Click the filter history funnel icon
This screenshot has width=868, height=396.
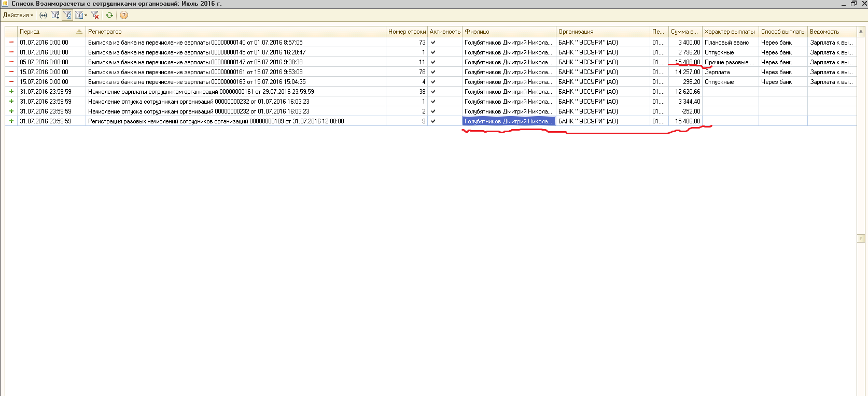click(x=79, y=15)
